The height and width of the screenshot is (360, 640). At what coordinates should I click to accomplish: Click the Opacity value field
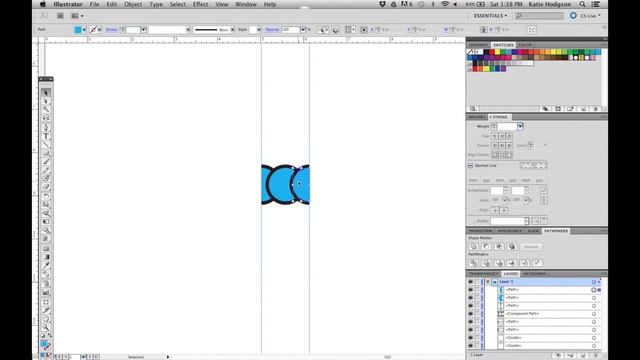[290, 30]
